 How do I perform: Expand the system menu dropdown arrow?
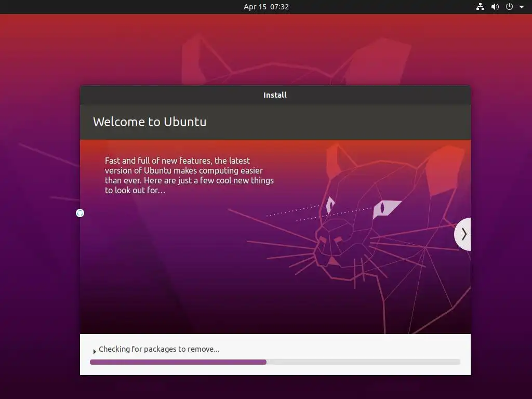point(522,7)
